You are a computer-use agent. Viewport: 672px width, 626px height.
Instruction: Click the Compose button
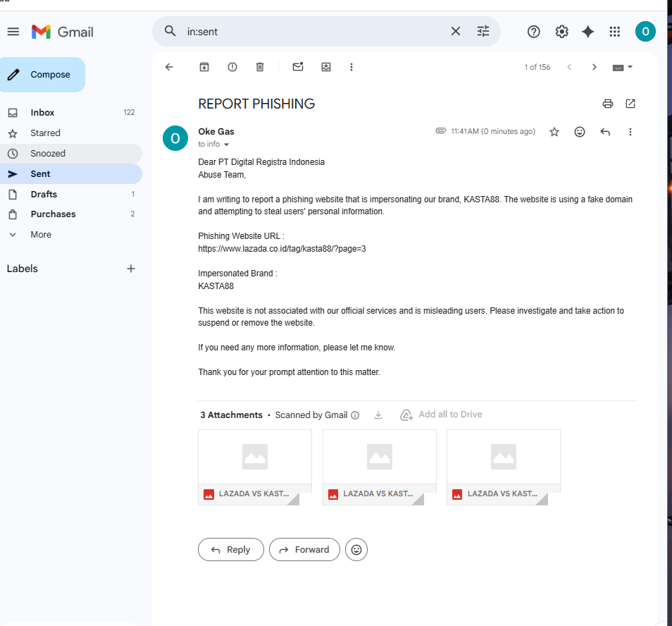pos(42,75)
